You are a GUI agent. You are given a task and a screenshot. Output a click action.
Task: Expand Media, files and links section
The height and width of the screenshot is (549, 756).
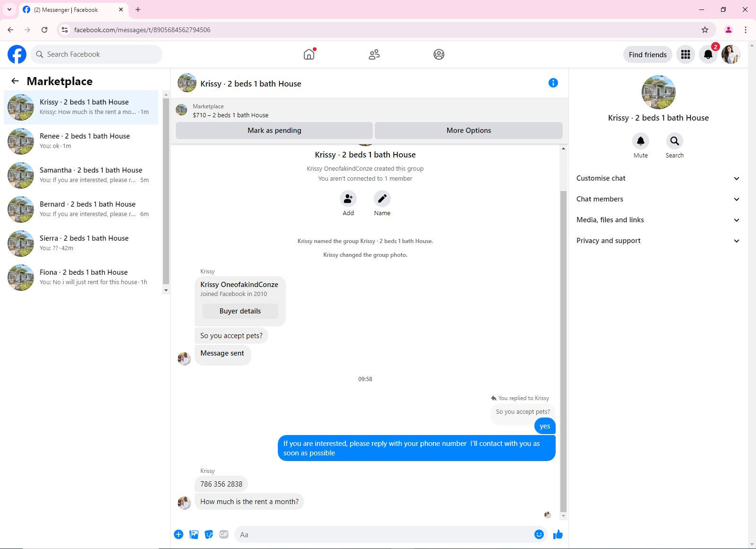658,220
